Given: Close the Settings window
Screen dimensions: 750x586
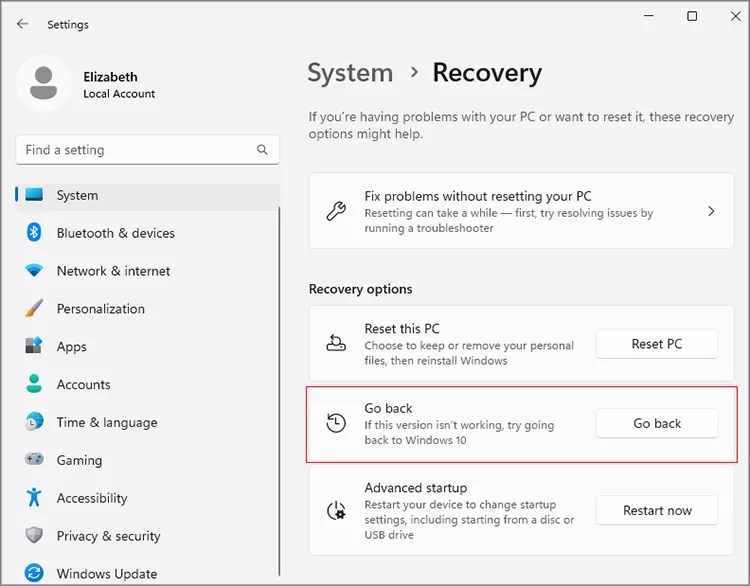Looking at the screenshot, I should click(x=736, y=16).
